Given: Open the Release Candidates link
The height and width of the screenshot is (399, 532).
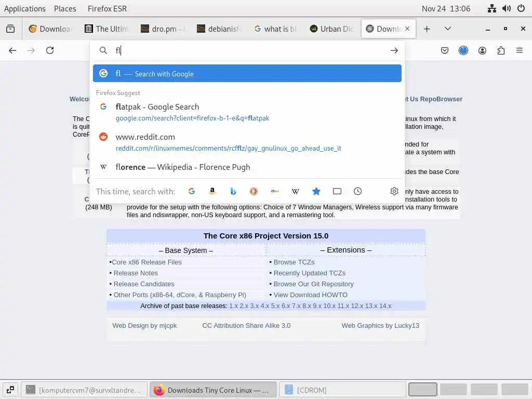Looking at the screenshot, I should pos(144,284).
